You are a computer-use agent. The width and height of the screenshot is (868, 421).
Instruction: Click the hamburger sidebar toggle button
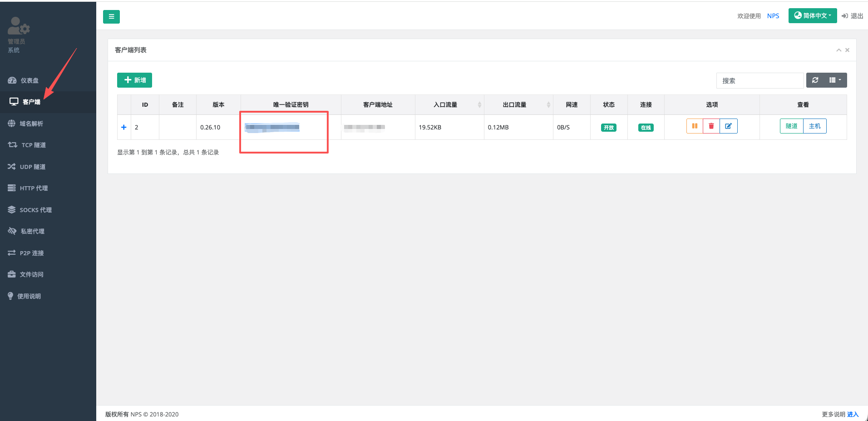[x=111, y=17]
